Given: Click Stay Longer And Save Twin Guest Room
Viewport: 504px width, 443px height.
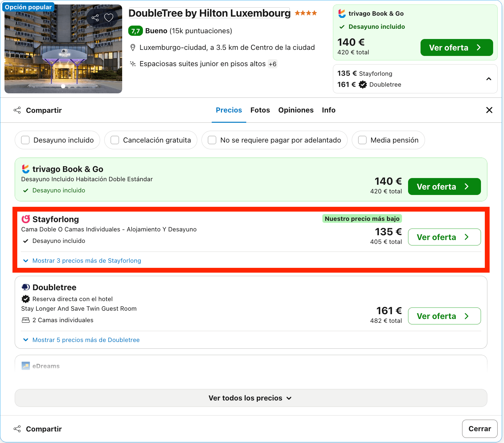Looking at the screenshot, I should pyautogui.click(x=79, y=309).
